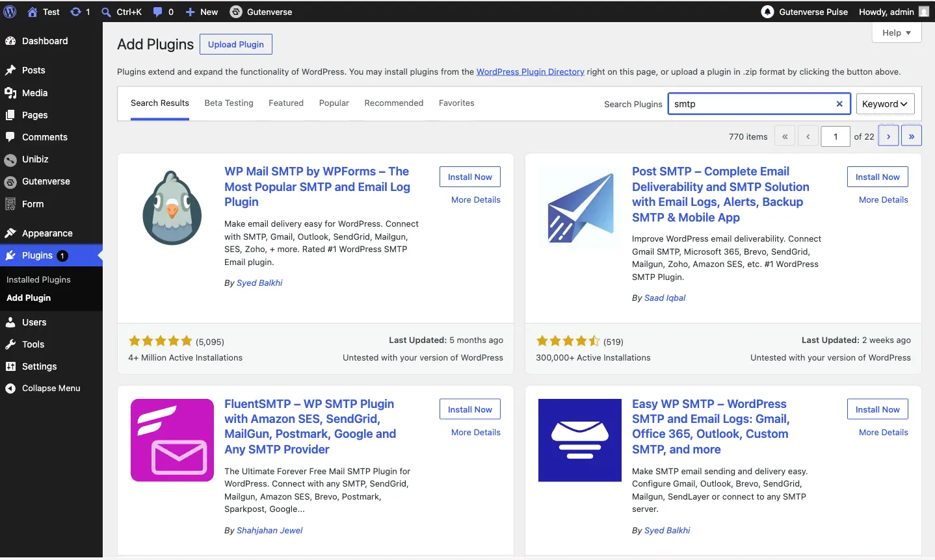Open the Gutenverse admin bar icon
Image resolution: width=935 pixels, height=560 pixels.
pyautogui.click(x=236, y=12)
